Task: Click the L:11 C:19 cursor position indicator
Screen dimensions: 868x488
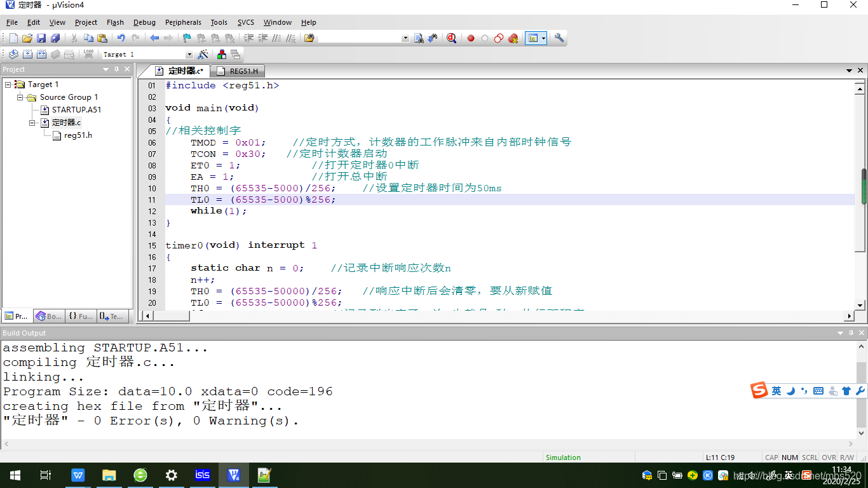Action: [720, 457]
